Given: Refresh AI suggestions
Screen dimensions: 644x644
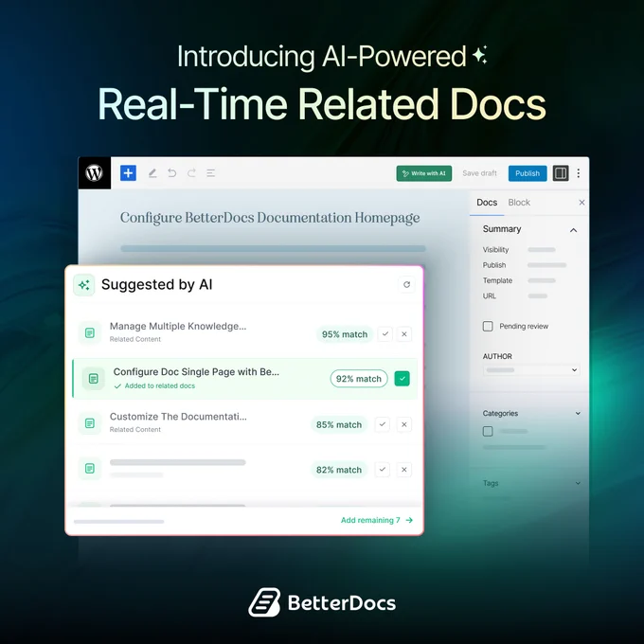Looking at the screenshot, I should pyautogui.click(x=406, y=285).
